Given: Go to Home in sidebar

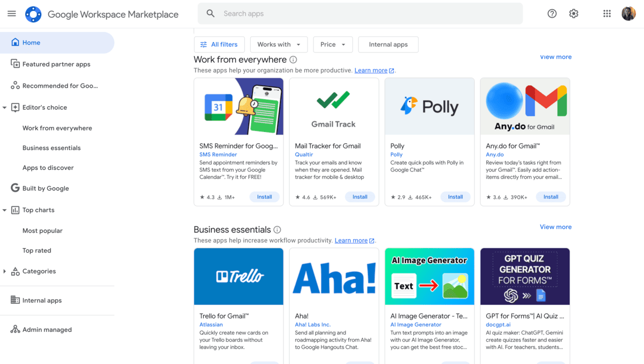Looking at the screenshot, I should tap(57, 42).
